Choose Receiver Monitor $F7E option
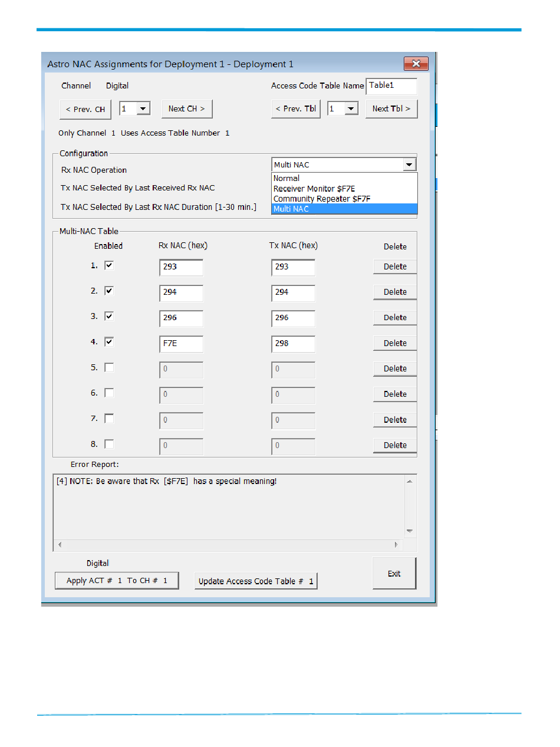 click(x=314, y=189)
